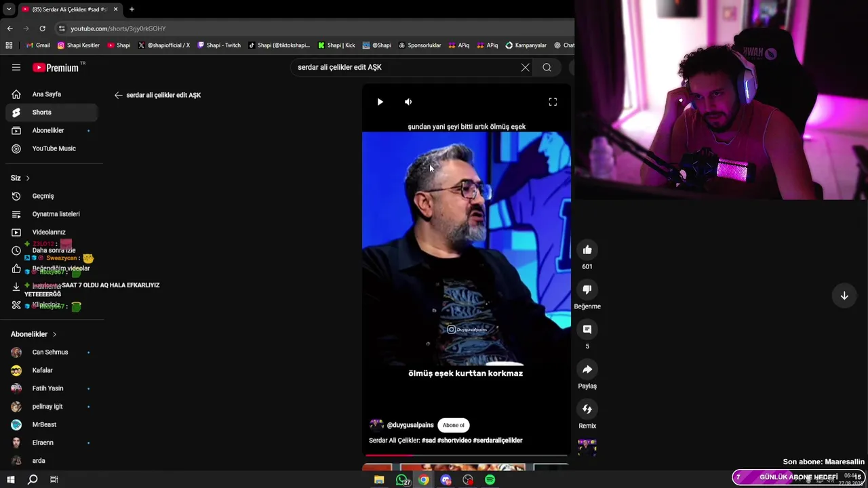Open the Fatih Yasin channel

point(52,388)
